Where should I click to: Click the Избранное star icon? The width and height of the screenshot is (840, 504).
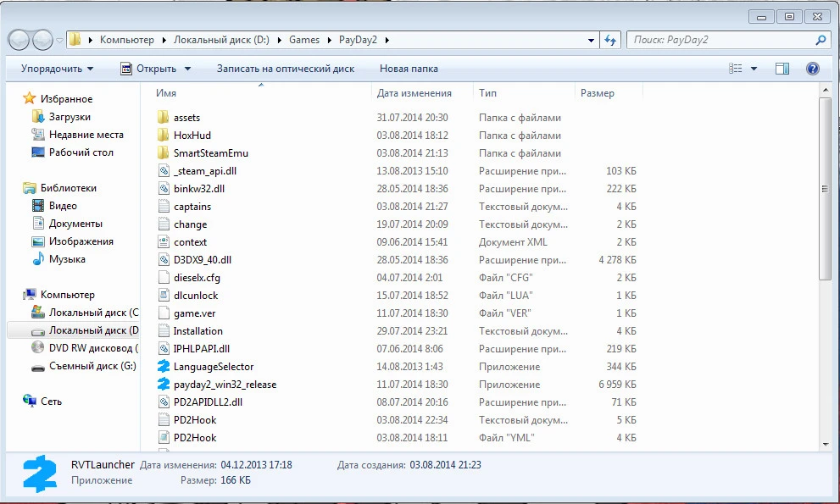click(30, 98)
